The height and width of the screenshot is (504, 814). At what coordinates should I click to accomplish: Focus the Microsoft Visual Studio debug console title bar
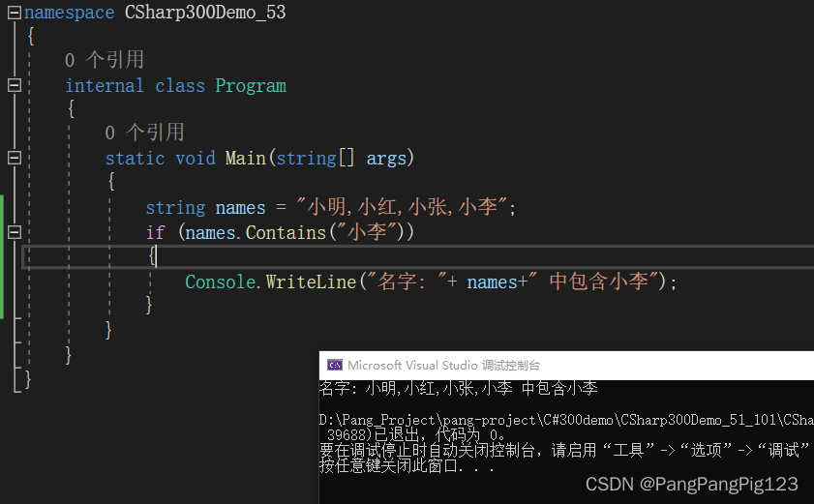coord(566,366)
